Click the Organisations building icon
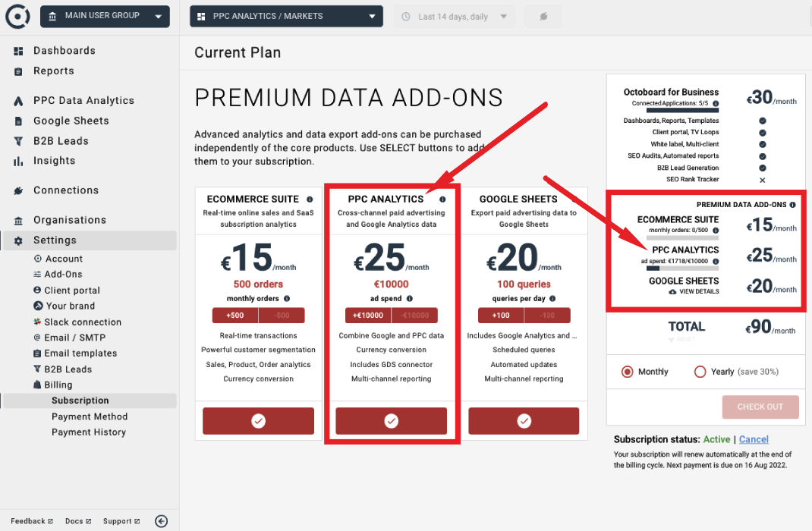812x531 pixels. pyautogui.click(x=19, y=221)
